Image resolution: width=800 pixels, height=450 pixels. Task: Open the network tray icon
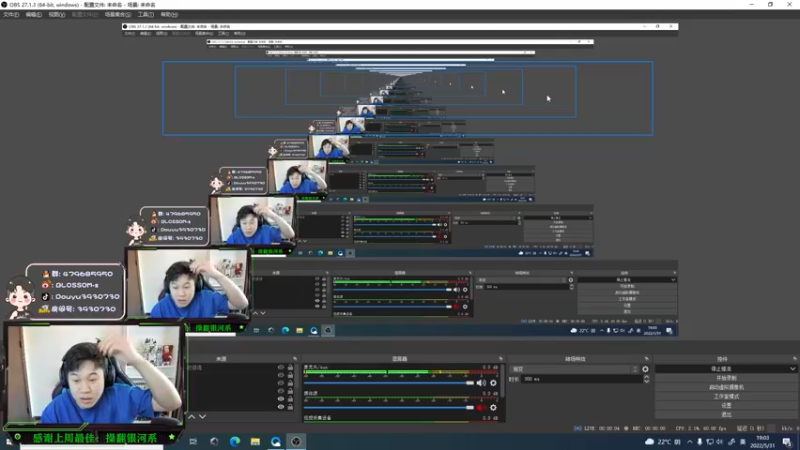pos(710,442)
